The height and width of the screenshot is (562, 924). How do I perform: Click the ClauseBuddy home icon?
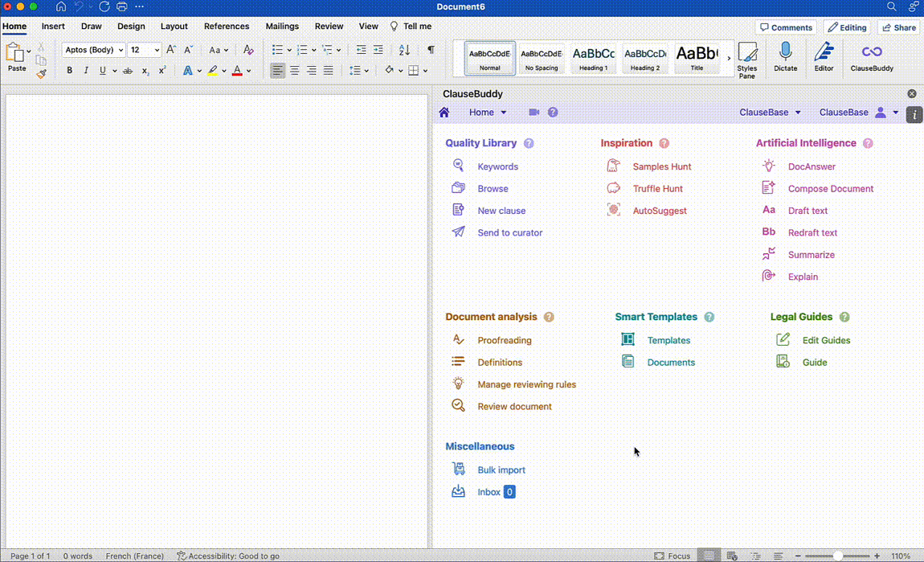444,112
